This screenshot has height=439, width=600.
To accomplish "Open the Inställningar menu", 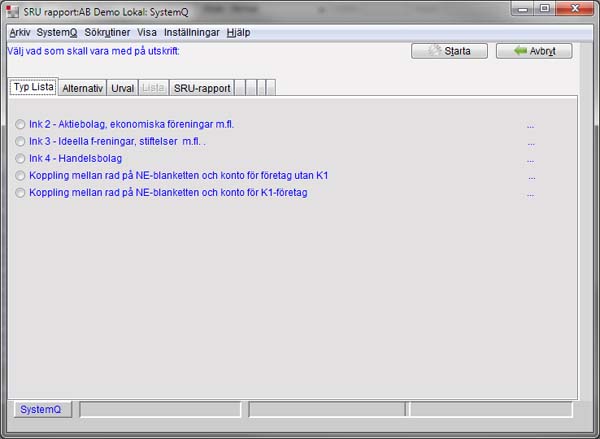I will click(191, 32).
